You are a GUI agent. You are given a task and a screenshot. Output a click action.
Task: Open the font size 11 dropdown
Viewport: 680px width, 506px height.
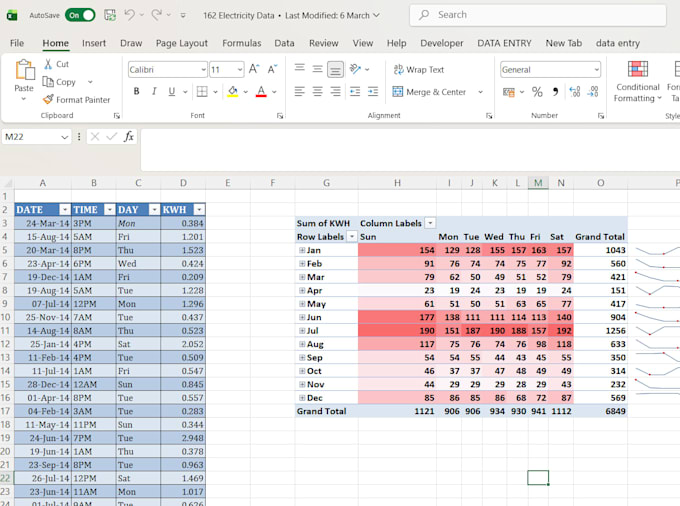tap(240, 70)
